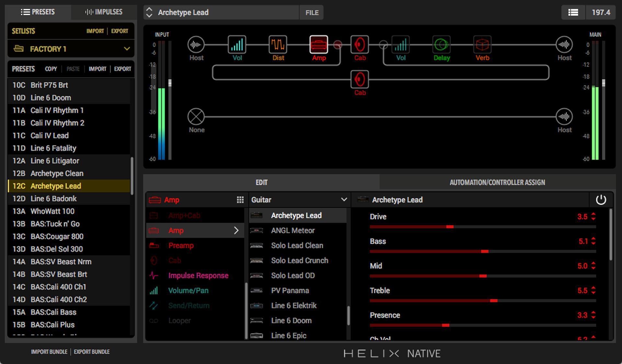
Task: Choose the Impulse Response category
Action: 198,275
